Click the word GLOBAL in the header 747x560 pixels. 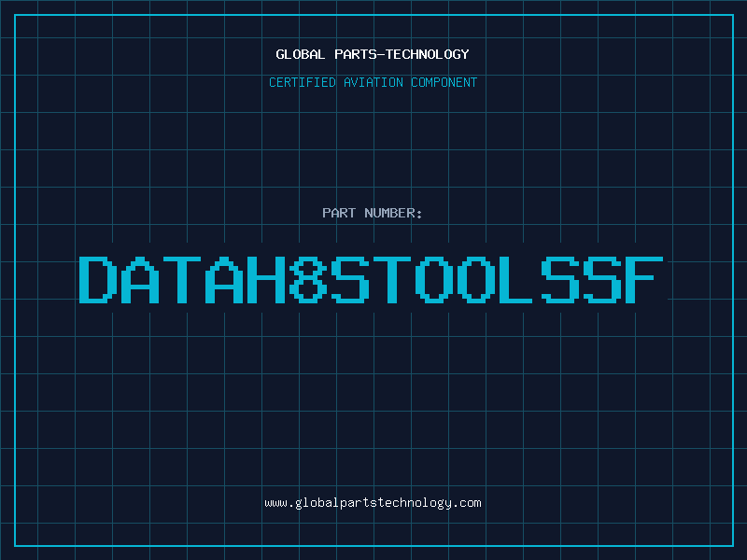click(x=301, y=55)
